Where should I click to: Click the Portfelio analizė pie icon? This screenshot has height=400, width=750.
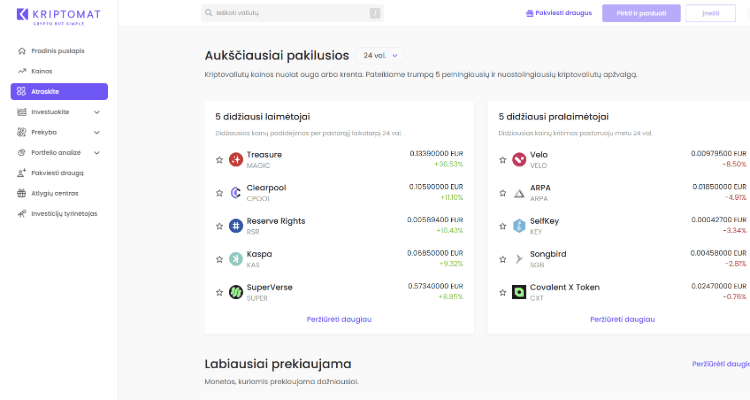[x=22, y=153]
